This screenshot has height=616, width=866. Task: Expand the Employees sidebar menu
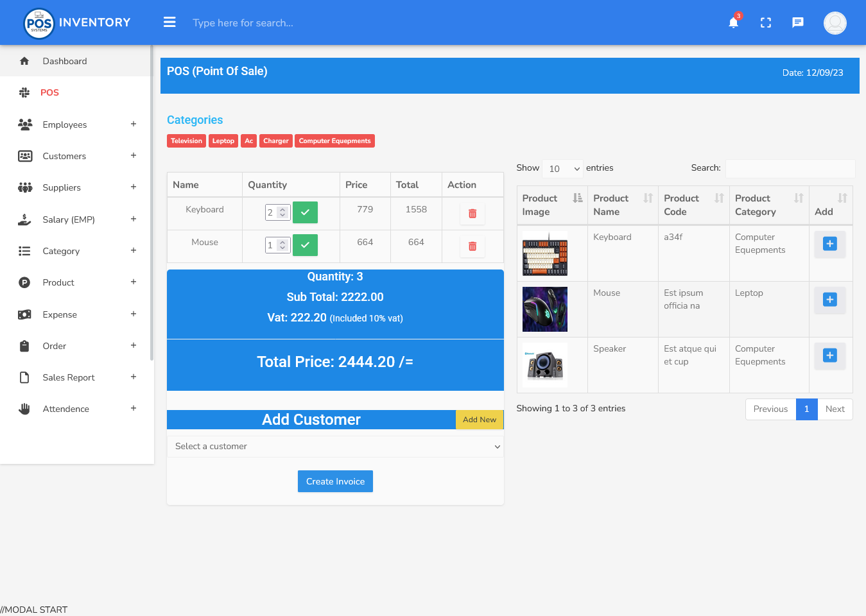(x=77, y=124)
